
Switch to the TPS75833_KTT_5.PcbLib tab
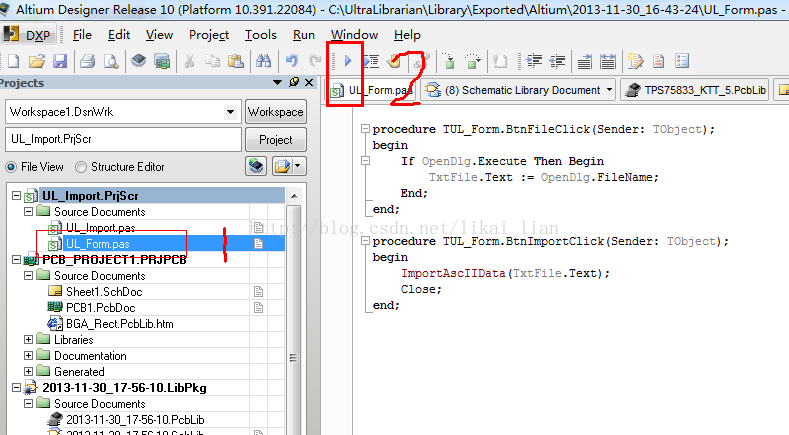point(694,90)
